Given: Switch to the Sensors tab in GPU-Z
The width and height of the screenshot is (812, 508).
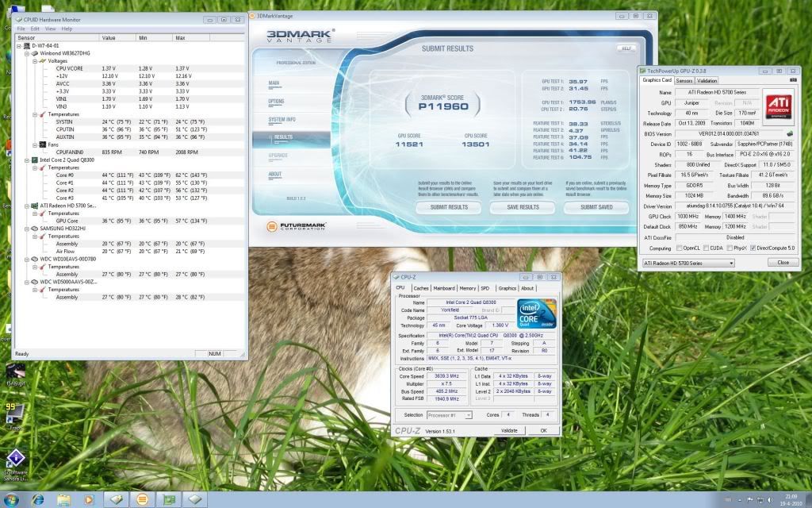Looking at the screenshot, I should click(x=684, y=80).
